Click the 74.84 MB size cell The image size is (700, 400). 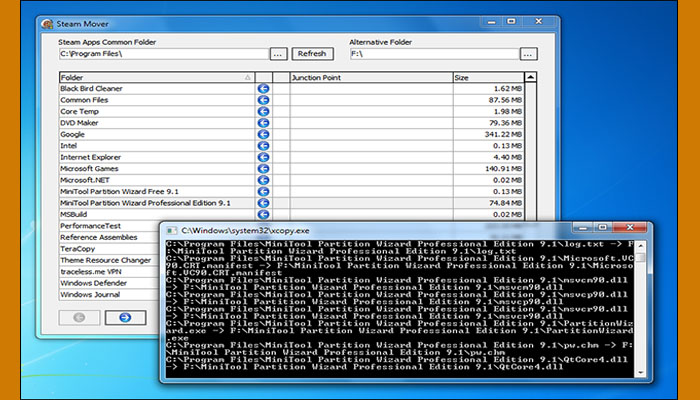(489, 203)
